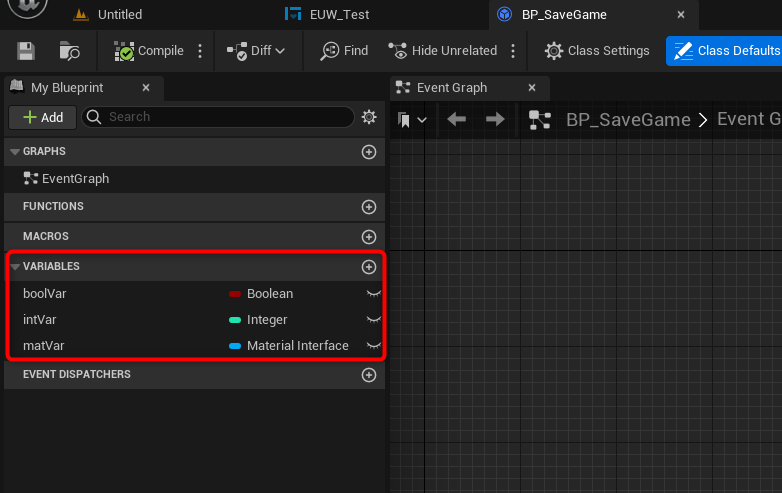Navigate back in graph history
782x493 pixels.
456,119
